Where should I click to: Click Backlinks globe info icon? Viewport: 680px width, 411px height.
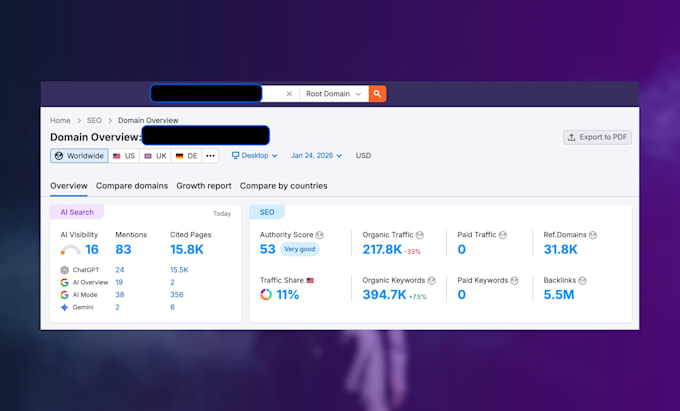pos(582,281)
